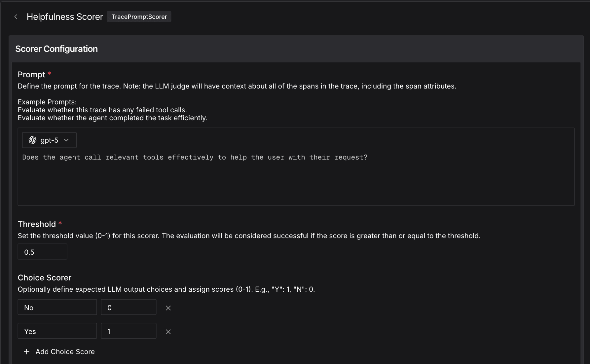Click Add Choice Score
Image resolution: width=590 pixels, height=364 pixels.
click(65, 351)
